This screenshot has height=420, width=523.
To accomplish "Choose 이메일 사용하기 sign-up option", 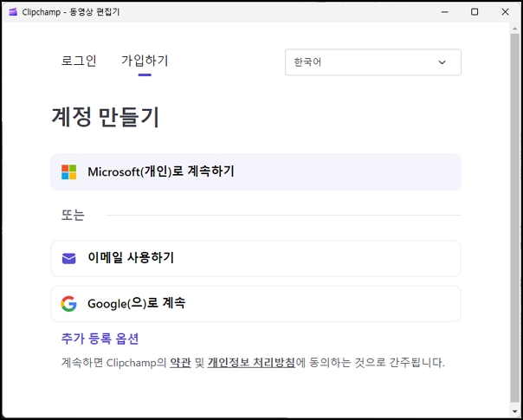I will coord(255,259).
